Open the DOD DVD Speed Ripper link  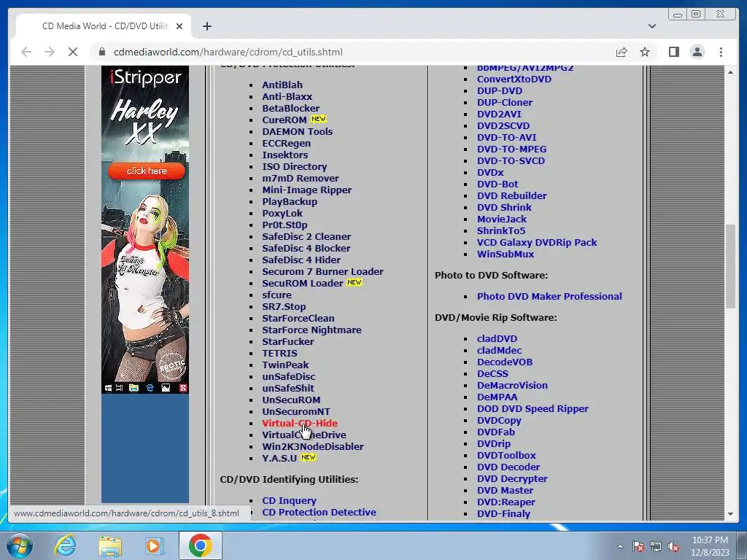(533, 408)
